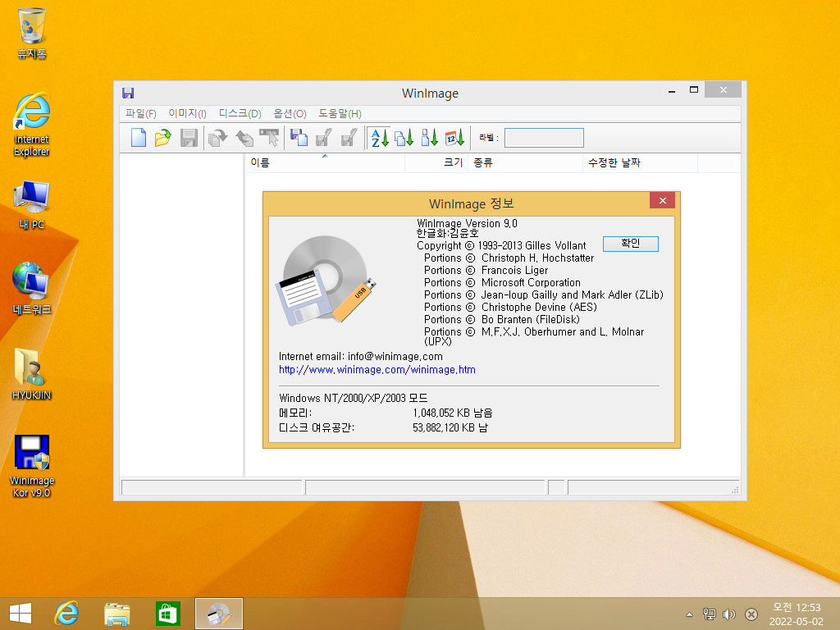Click the network tray icon
The image size is (840, 630).
[x=709, y=614]
